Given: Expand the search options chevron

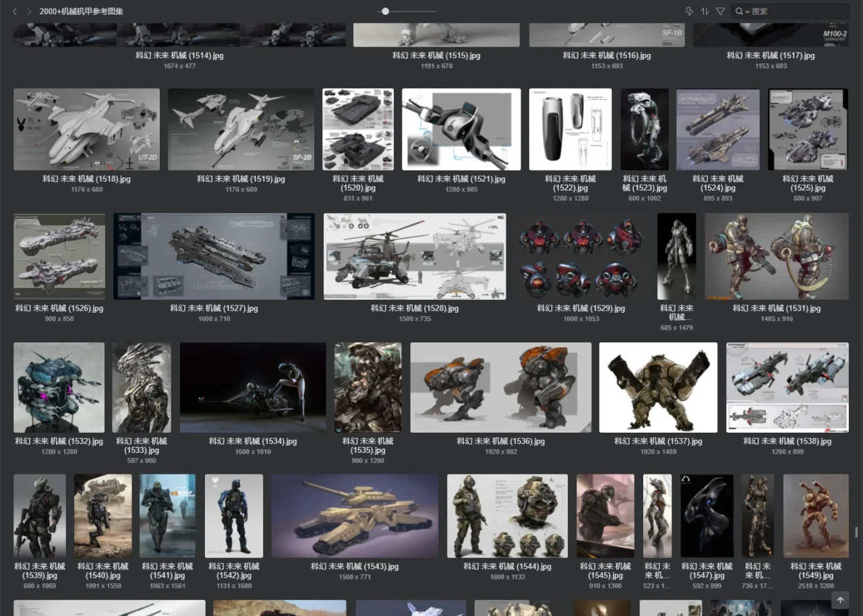Looking at the screenshot, I should click(747, 12).
